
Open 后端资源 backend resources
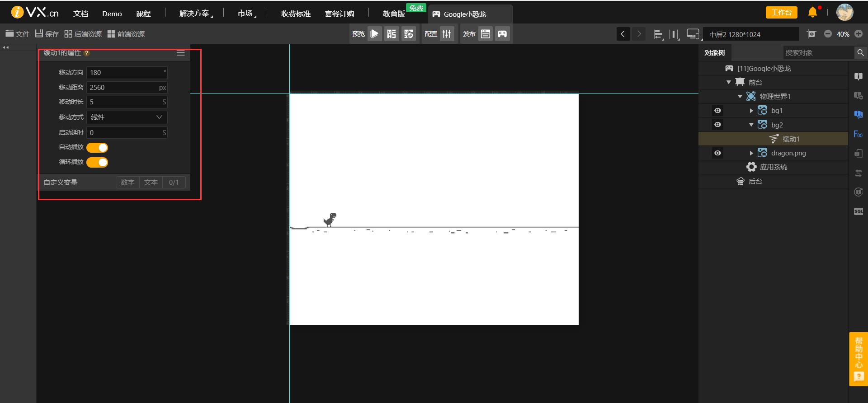pyautogui.click(x=83, y=34)
